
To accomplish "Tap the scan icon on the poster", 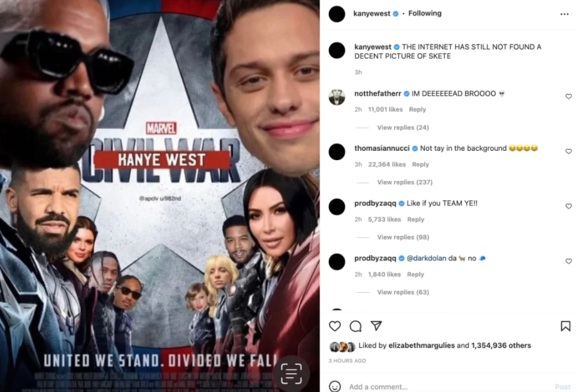I will 292,373.
